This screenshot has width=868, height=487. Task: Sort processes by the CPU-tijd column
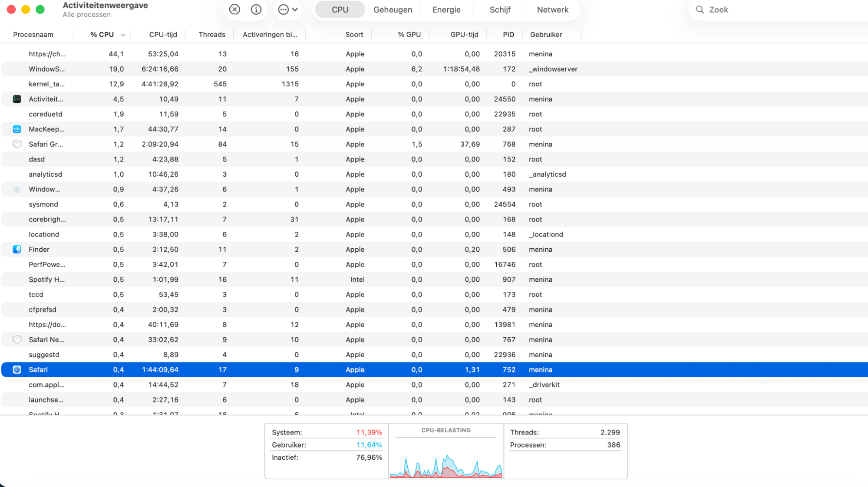162,34
